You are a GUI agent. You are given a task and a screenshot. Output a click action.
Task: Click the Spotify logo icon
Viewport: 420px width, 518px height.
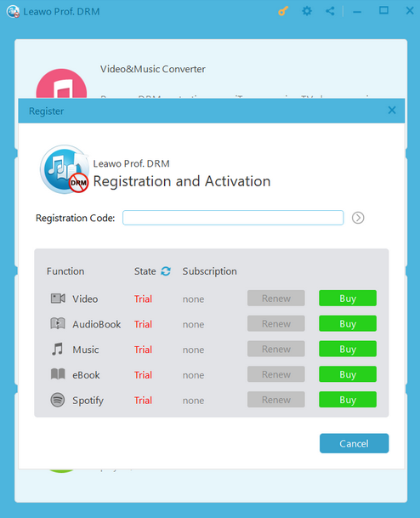click(58, 400)
